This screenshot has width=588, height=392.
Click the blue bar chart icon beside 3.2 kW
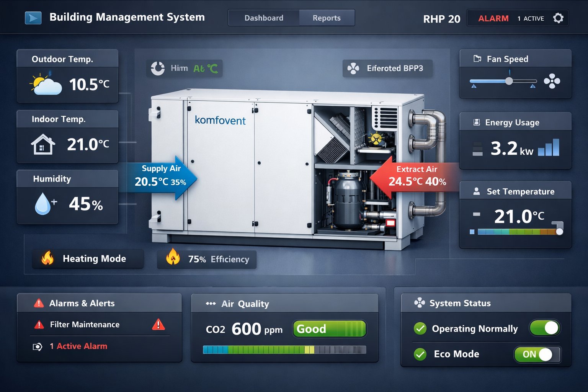tap(549, 147)
